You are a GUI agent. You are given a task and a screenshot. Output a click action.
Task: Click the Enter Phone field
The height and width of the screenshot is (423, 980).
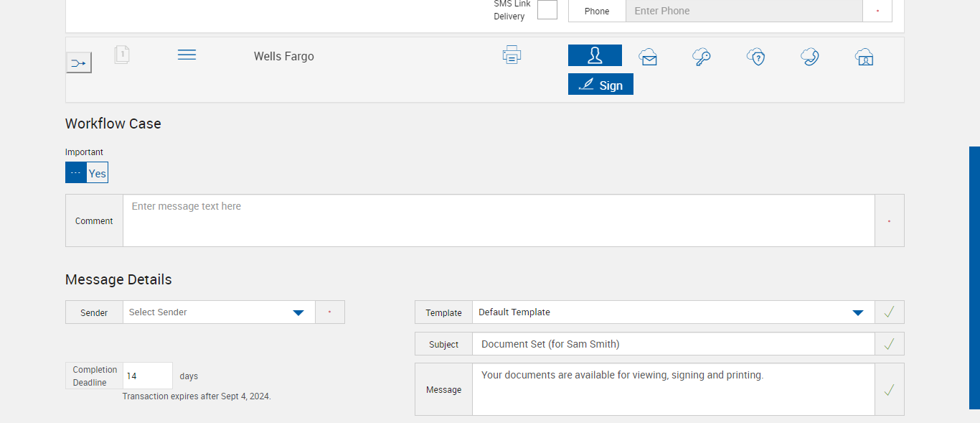point(743,11)
